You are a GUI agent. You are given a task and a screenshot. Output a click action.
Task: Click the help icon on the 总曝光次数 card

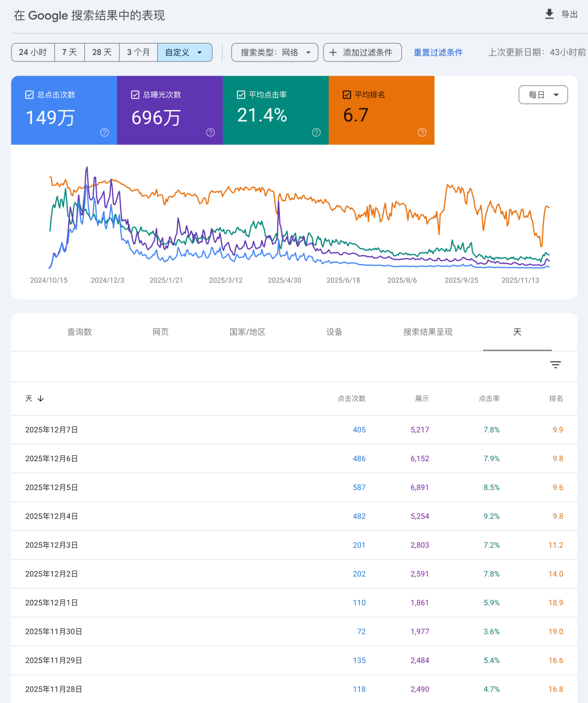point(210,132)
